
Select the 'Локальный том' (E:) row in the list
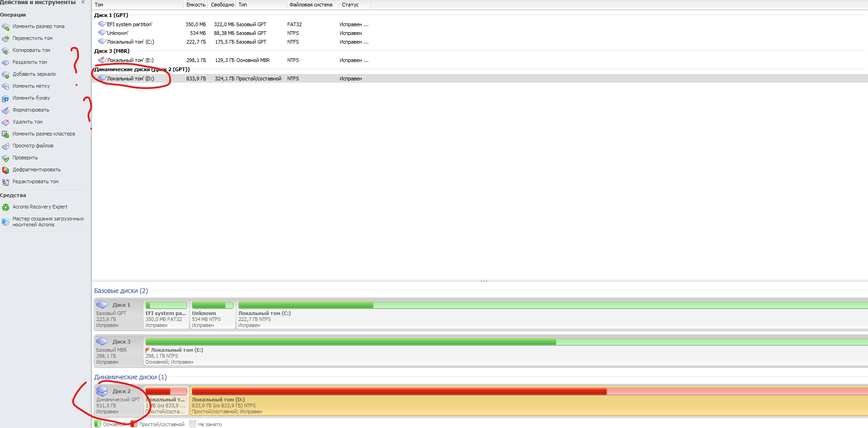tap(480, 60)
